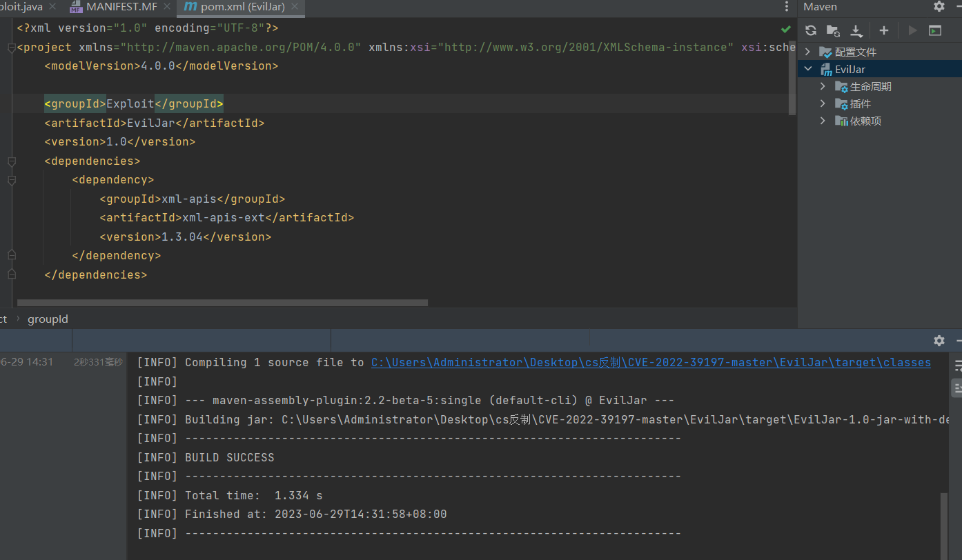The width and height of the screenshot is (962, 560).
Task: Click the editor horizontal scrollbar
Action: coord(222,303)
